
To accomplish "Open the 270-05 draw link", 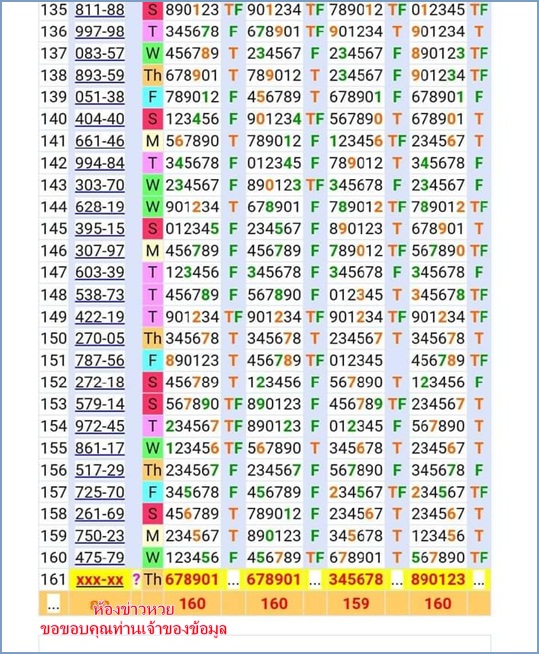I will (100, 339).
